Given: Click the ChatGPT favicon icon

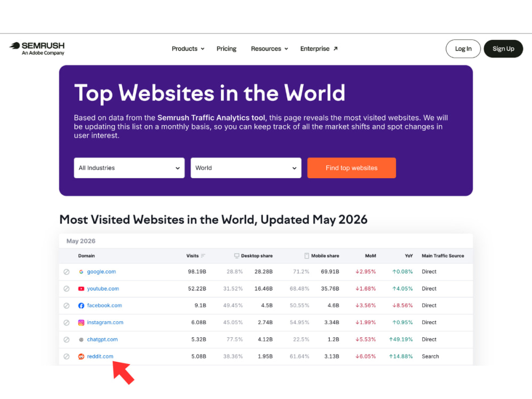Looking at the screenshot, I should tap(81, 339).
